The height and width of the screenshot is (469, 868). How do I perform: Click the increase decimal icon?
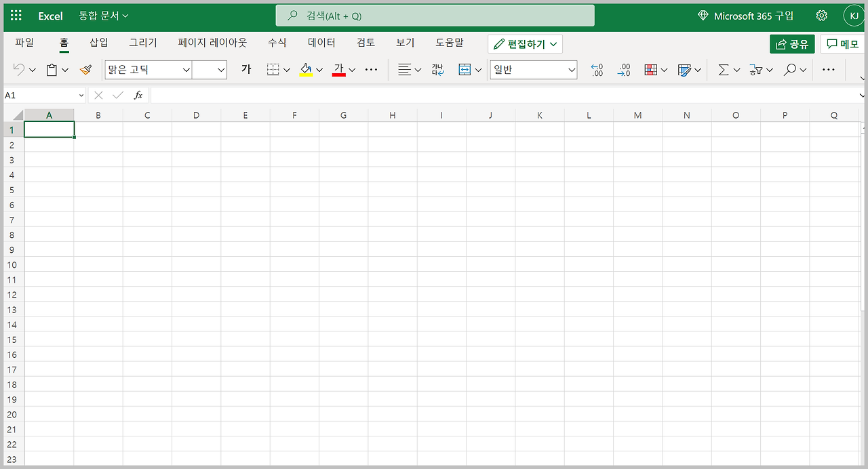click(x=597, y=70)
